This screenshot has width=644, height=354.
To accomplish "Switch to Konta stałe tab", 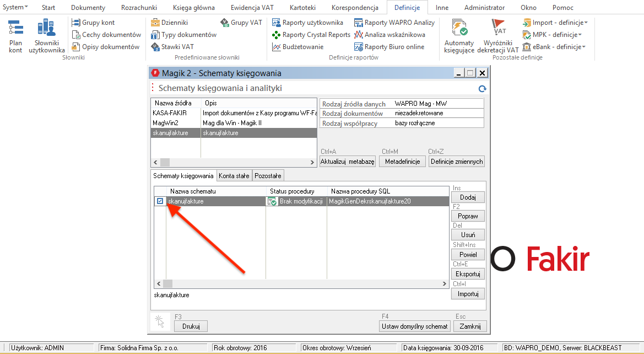I will coord(234,176).
